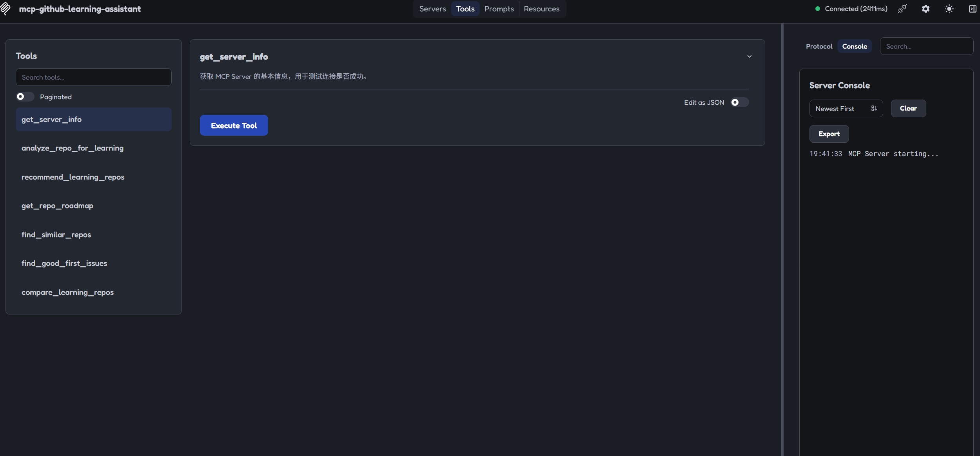Export the console log
This screenshot has height=456, width=980.
click(x=829, y=134)
